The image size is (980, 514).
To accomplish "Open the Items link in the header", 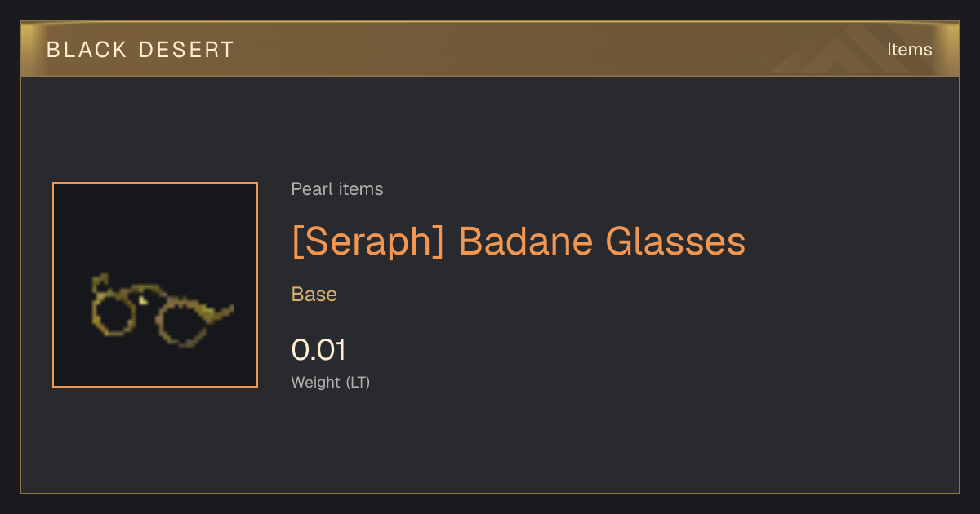I will (909, 50).
